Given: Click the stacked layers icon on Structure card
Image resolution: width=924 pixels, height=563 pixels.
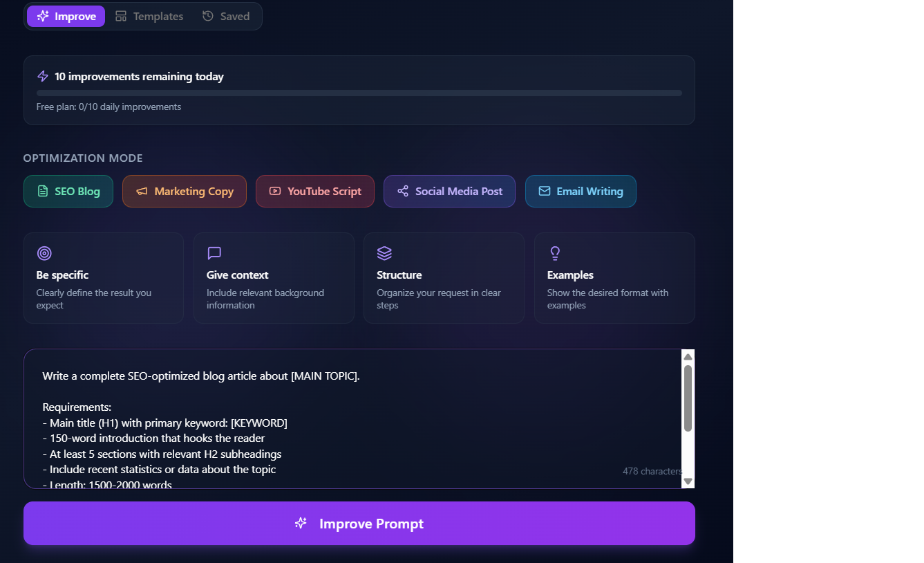Looking at the screenshot, I should tap(384, 253).
